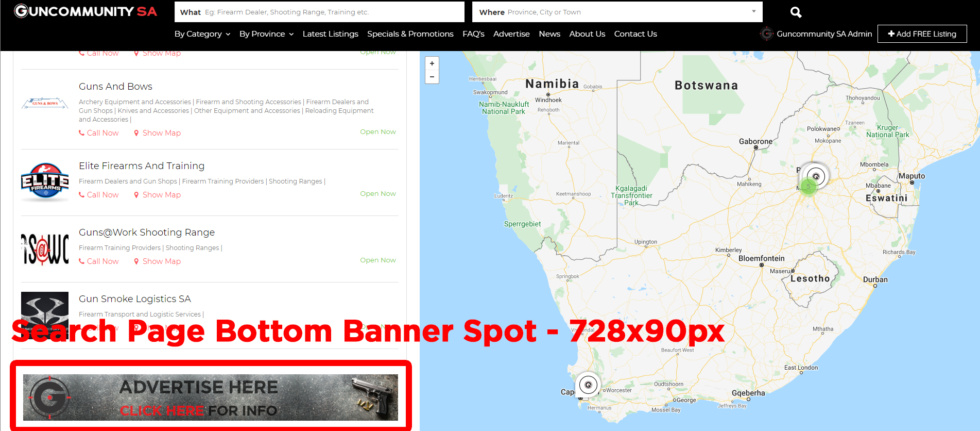Click the green cluster marker on map
This screenshot has height=431, width=980.
(x=809, y=187)
